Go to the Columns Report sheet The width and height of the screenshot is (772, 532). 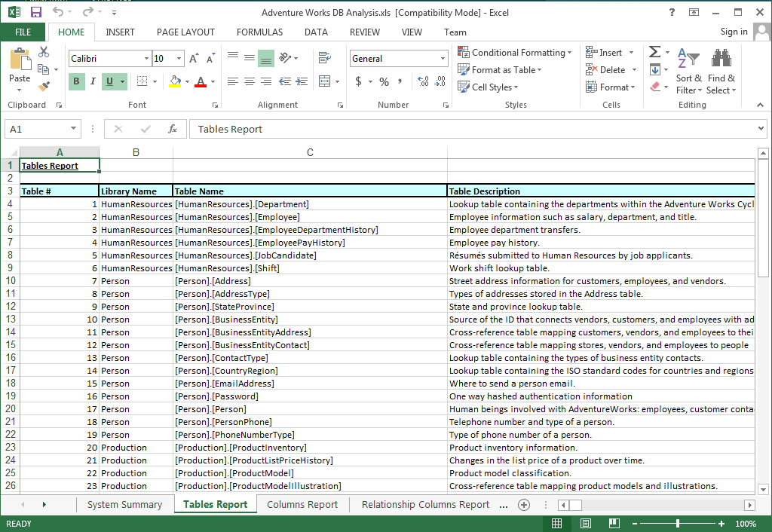coord(302,504)
